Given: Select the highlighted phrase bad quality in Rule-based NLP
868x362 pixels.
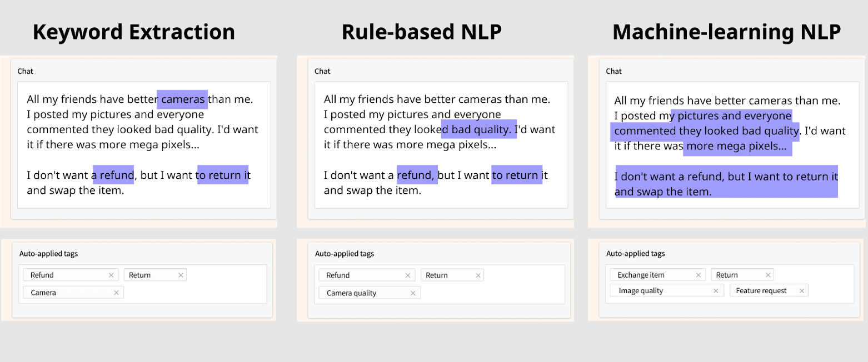Looking at the screenshot, I should pyautogui.click(x=478, y=129).
